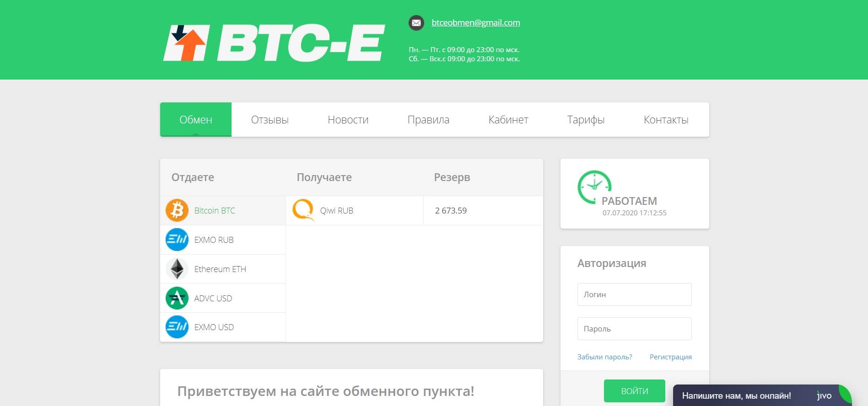Select EXMO RUB currency label
868x406 pixels.
click(x=214, y=240)
